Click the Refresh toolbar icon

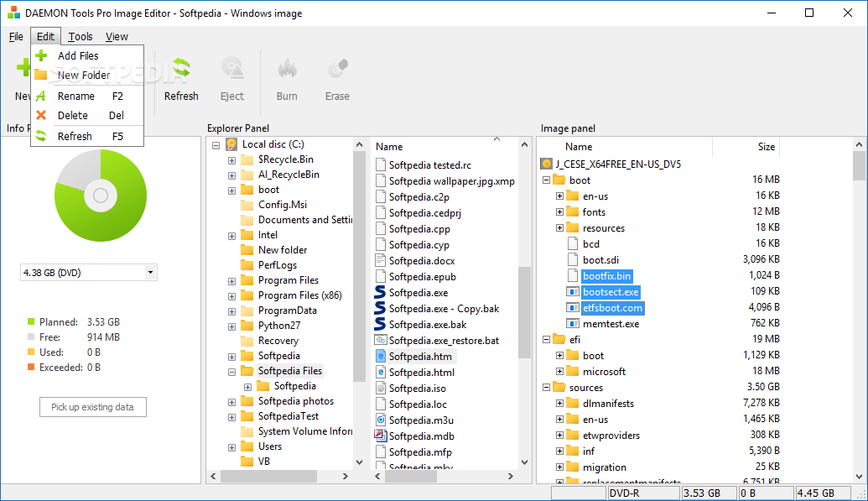[x=181, y=68]
